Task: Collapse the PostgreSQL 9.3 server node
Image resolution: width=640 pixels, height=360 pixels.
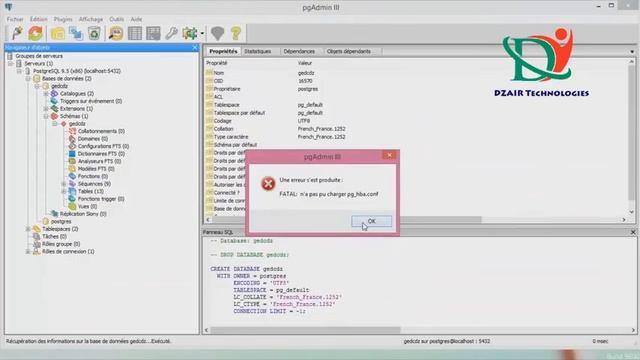Action: [19, 71]
